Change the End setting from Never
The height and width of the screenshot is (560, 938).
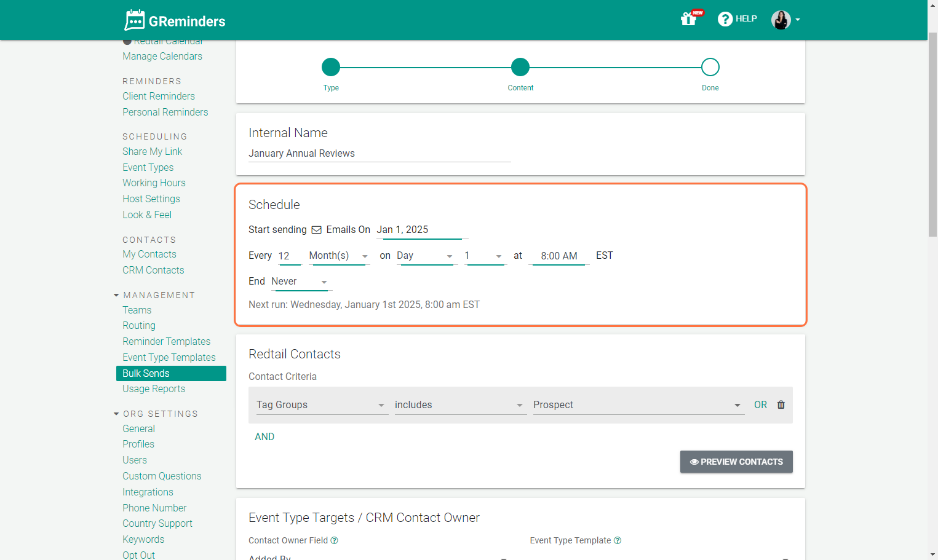300,281
